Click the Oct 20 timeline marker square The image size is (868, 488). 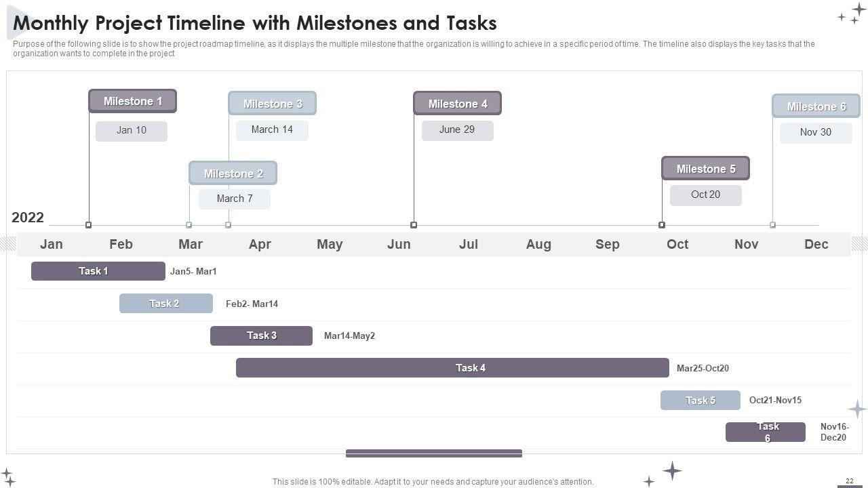pyautogui.click(x=662, y=225)
